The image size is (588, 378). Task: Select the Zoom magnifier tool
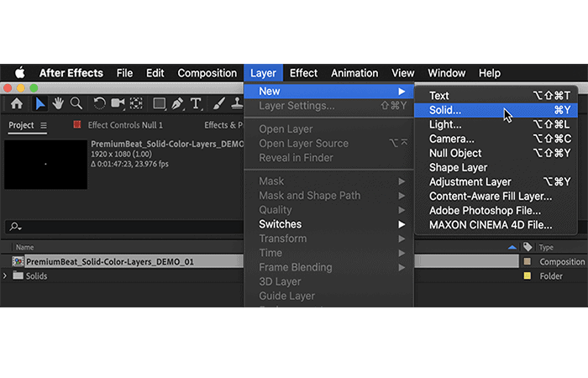76,103
